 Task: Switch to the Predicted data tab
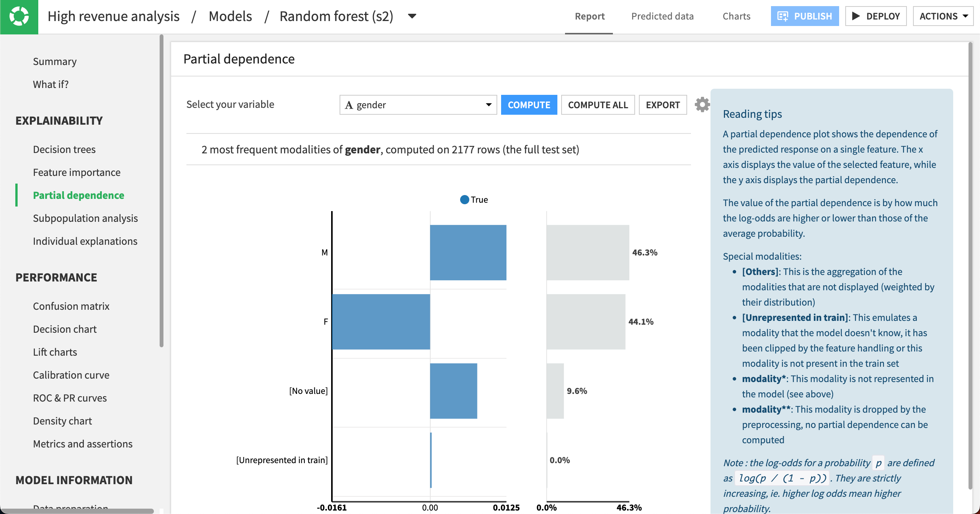click(x=662, y=16)
